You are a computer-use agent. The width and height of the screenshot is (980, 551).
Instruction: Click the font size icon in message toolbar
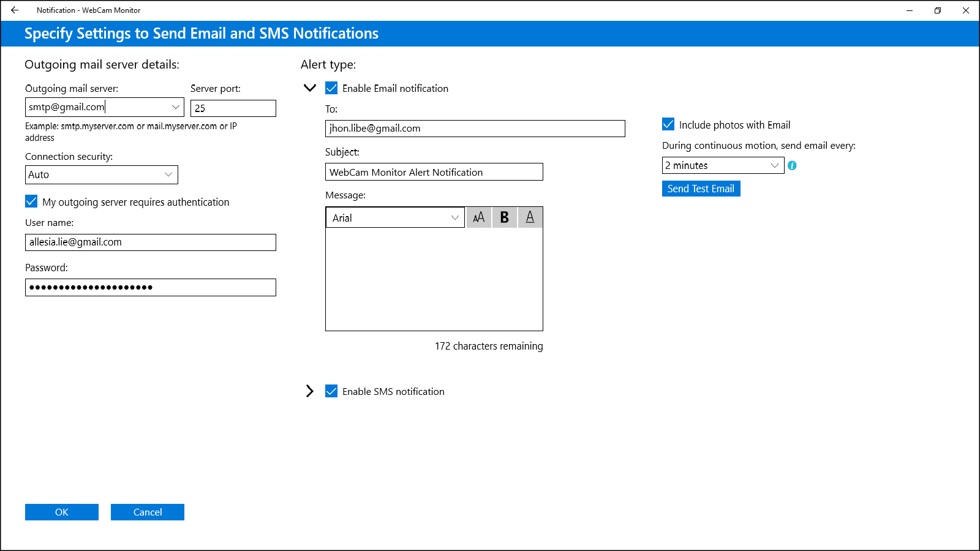point(479,217)
